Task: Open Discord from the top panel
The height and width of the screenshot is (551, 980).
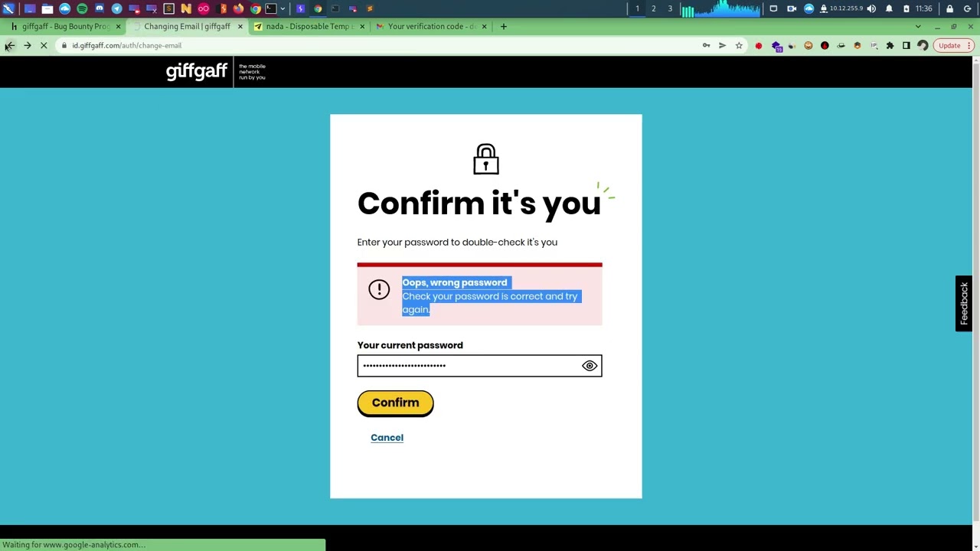Action: 100,8
